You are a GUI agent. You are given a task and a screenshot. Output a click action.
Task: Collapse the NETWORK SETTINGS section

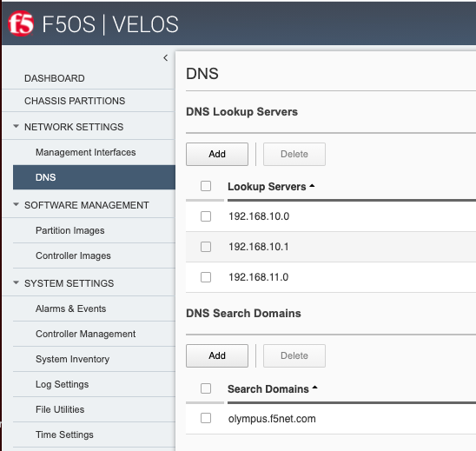[17, 126]
